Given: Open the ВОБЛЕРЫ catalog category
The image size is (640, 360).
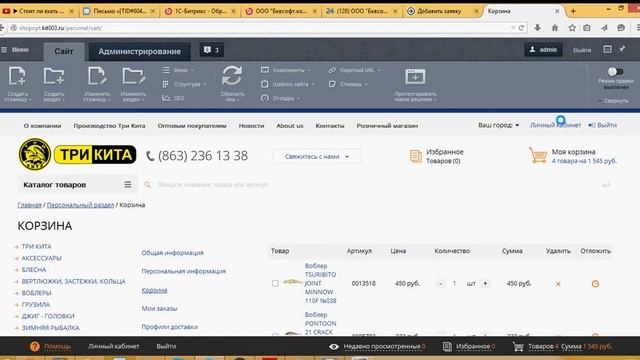Looking at the screenshot, I should (x=36, y=293).
